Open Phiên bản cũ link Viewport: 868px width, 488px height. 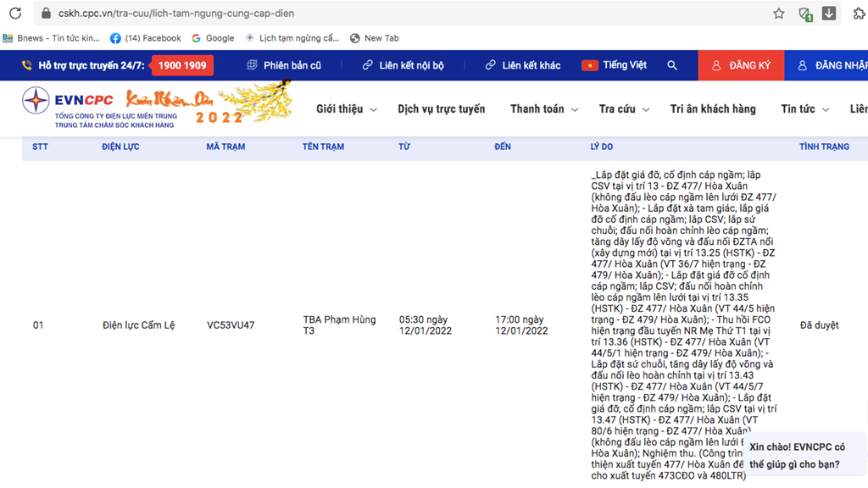click(x=284, y=65)
